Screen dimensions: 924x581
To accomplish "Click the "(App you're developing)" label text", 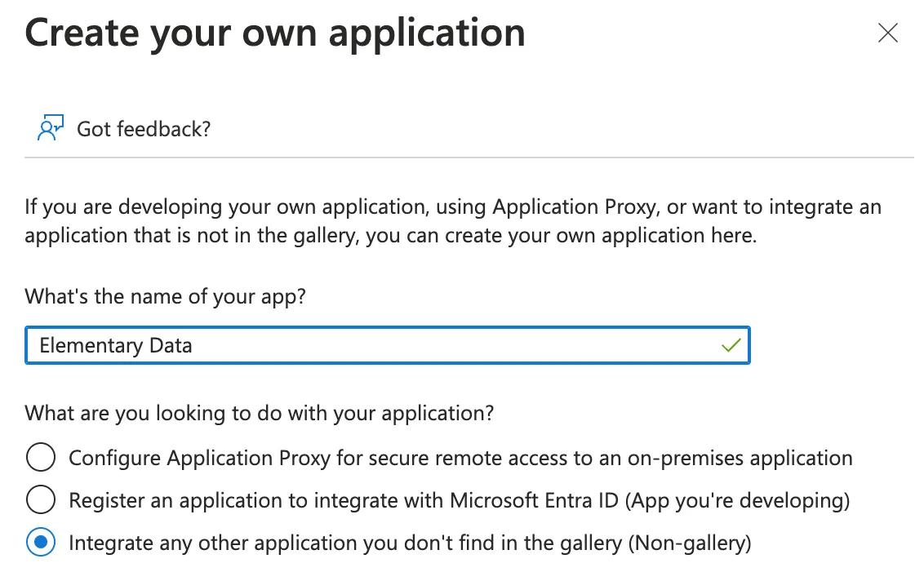I will tap(737, 500).
